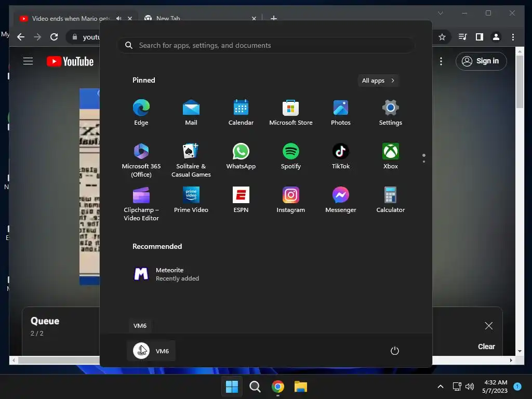532x399 pixels.
Task: Switch to Chrome from the taskbar
Action: click(278, 387)
